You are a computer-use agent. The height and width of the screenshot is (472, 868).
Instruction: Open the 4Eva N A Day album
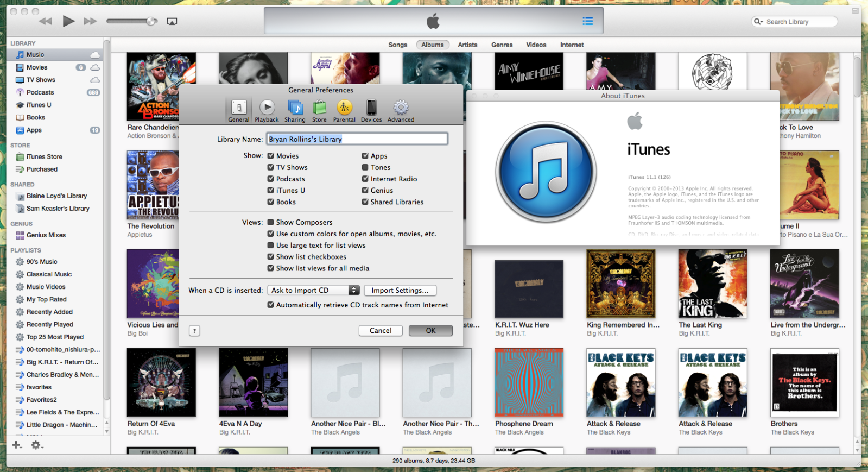pyautogui.click(x=253, y=383)
